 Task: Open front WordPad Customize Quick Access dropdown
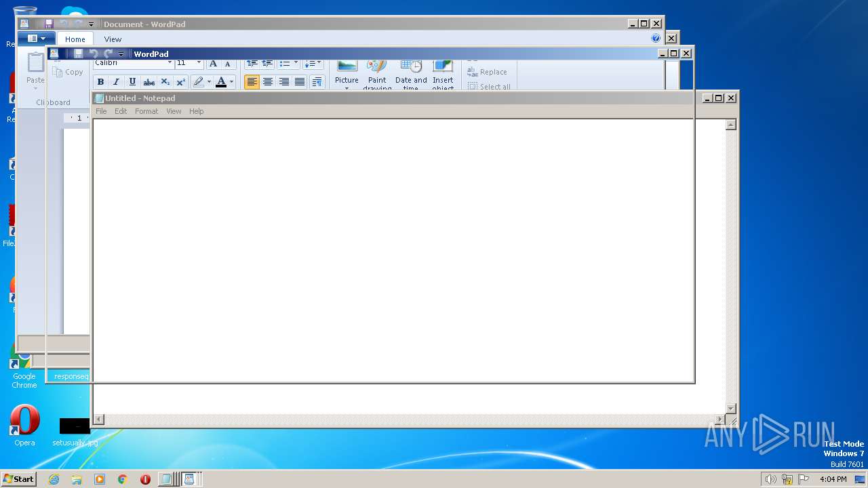click(121, 54)
